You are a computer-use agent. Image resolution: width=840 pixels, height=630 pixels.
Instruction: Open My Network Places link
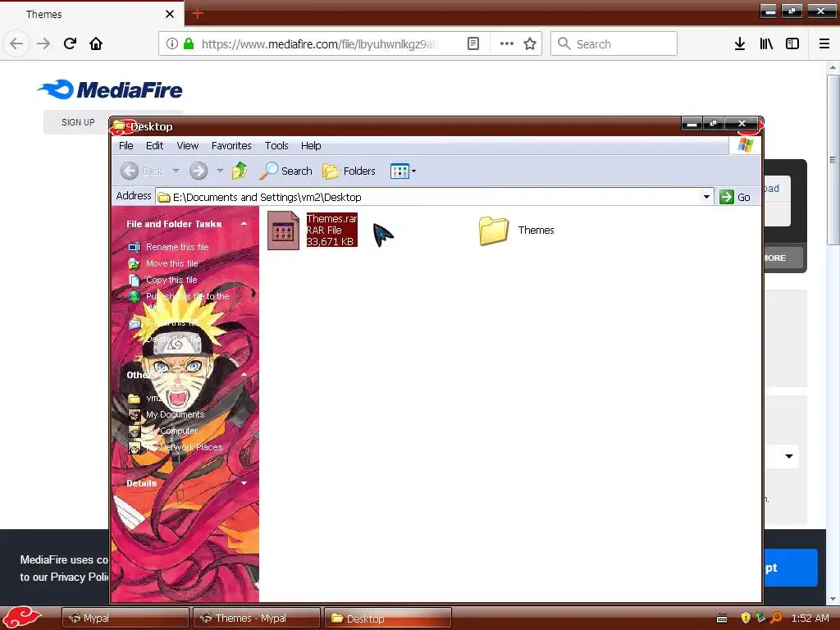point(184,447)
